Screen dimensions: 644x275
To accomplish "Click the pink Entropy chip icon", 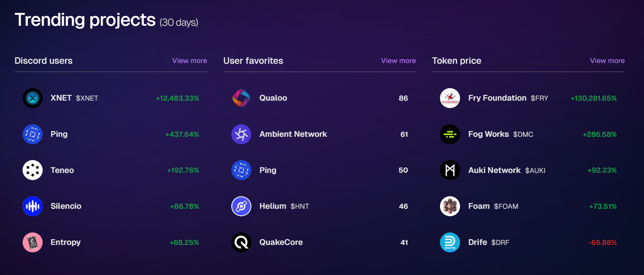I will point(33,242).
